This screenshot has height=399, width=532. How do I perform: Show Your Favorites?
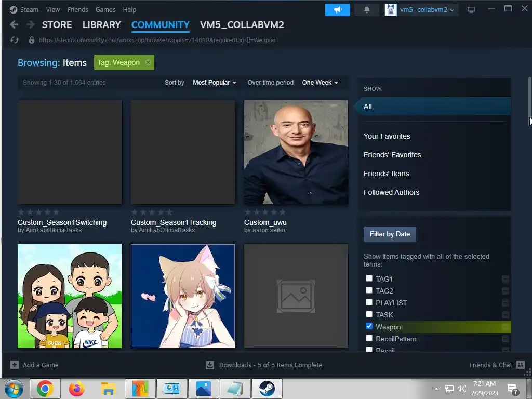387,136
